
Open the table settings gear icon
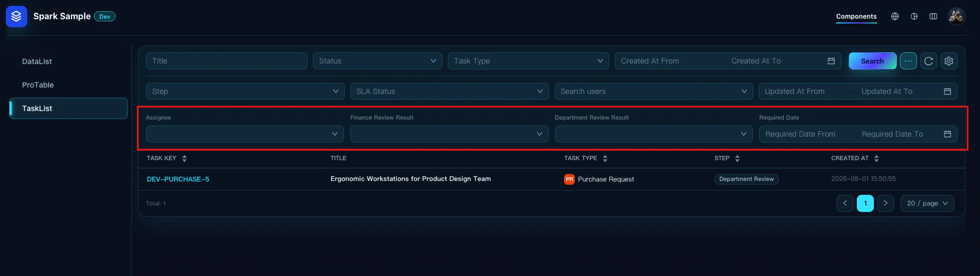click(949, 61)
